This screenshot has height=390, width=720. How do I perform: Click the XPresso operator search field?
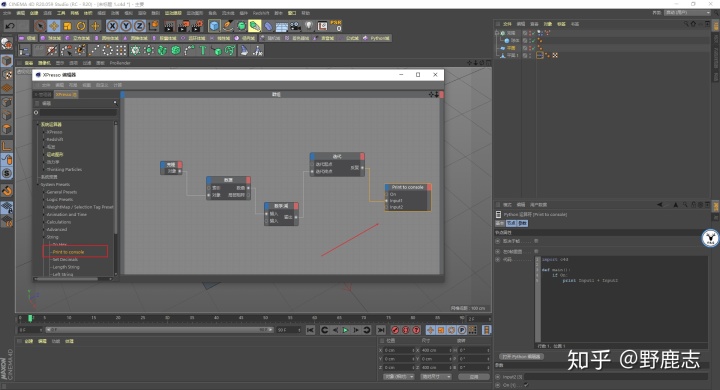point(78,113)
